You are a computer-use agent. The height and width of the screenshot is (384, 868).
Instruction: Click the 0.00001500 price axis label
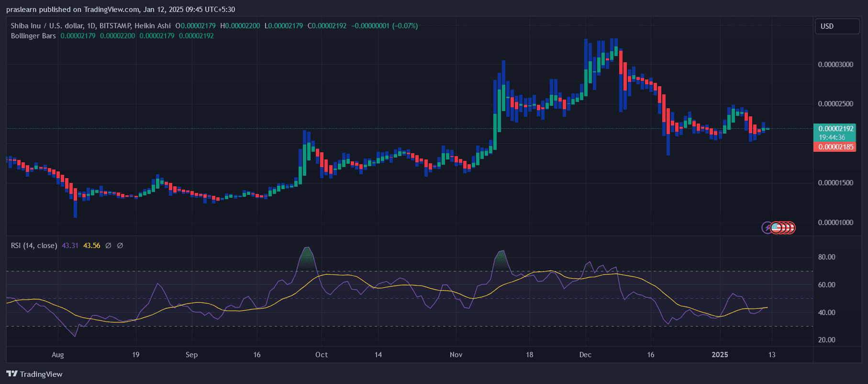coord(835,183)
